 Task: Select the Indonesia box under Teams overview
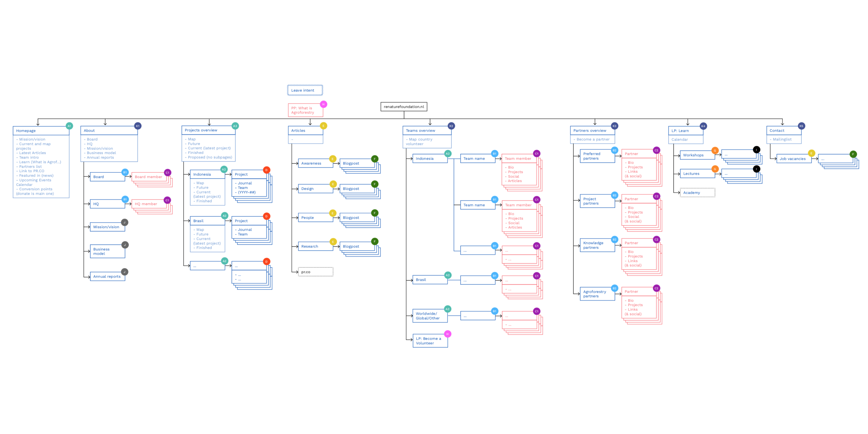click(x=430, y=159)
